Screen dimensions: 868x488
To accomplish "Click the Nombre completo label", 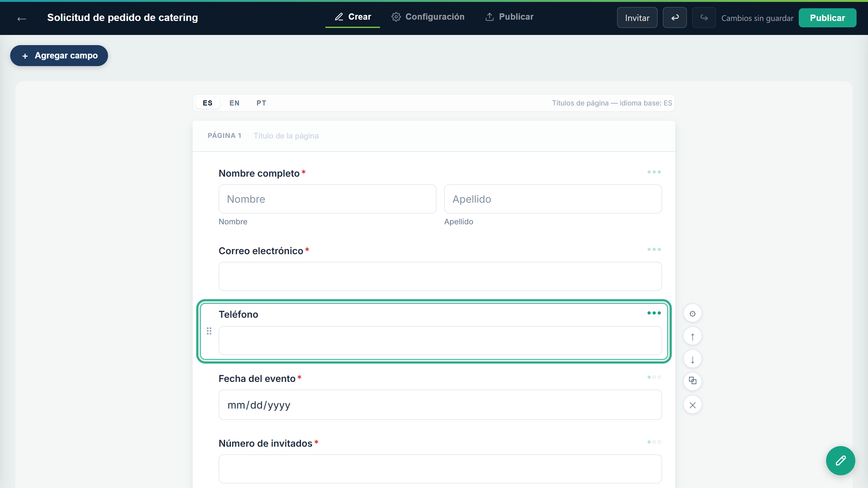I will tap(259, 173).
